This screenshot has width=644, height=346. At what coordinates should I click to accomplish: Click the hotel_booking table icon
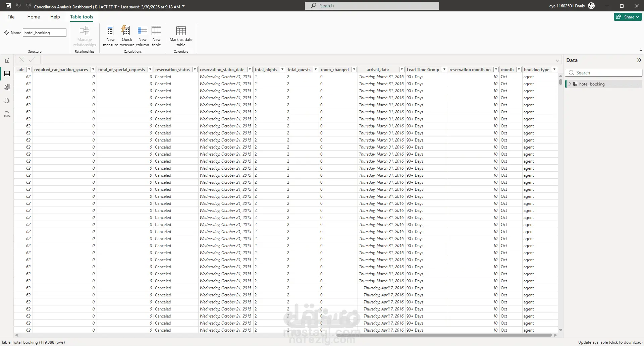tap(575, 84)
